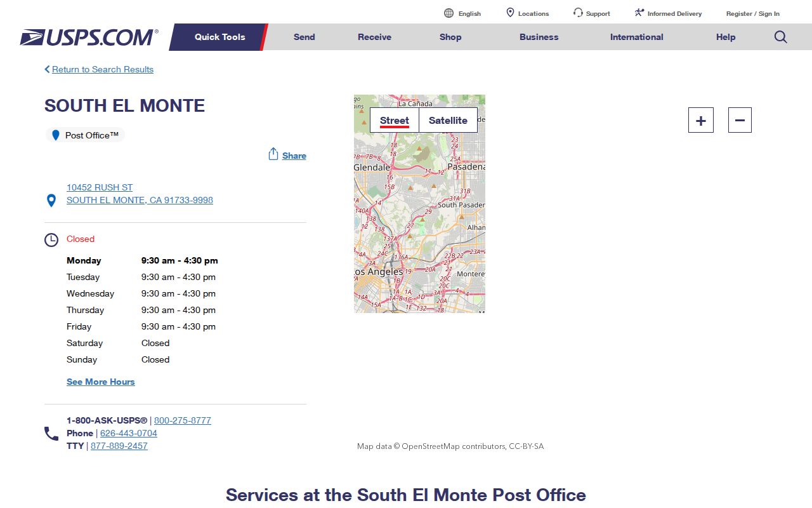Switch map to Street view
The image size is (812, 508).
[395, 120]
